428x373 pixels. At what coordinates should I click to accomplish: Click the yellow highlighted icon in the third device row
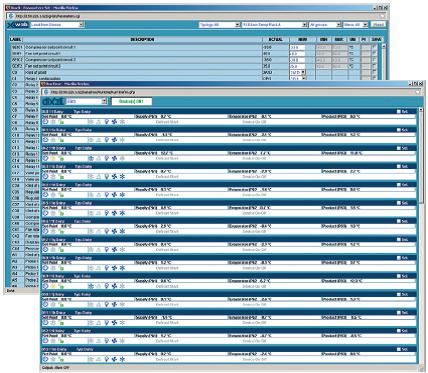[x=53, y=158]
